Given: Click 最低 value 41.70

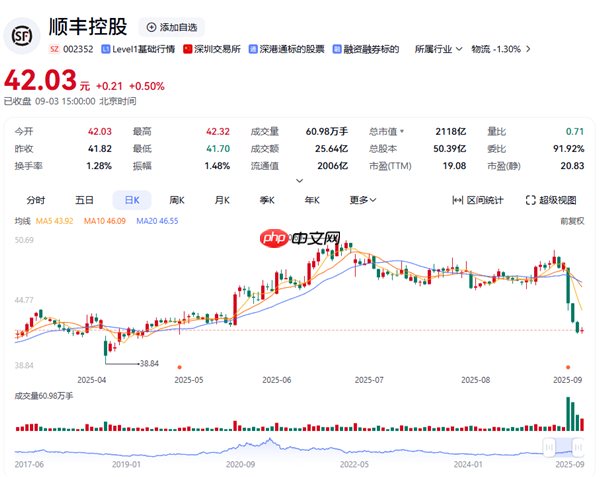Looking at the screenshot, I should coord(218,148).
